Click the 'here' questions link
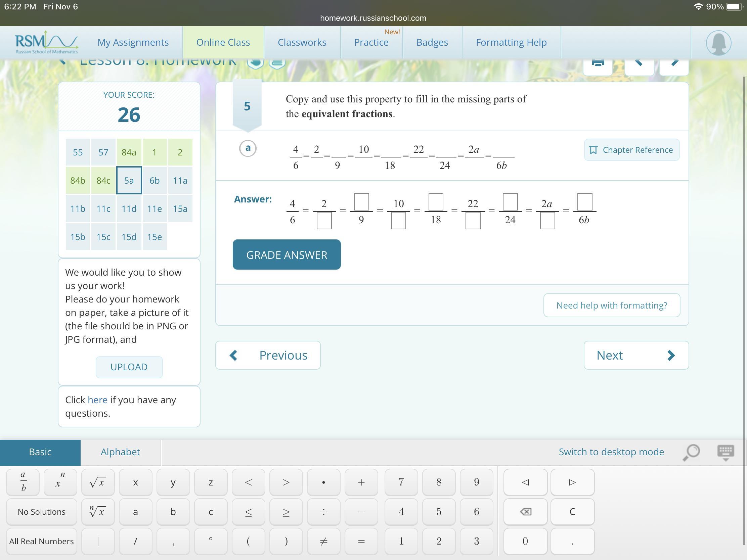The width and height of the screenshot is (747, 560). pos(97,400)
